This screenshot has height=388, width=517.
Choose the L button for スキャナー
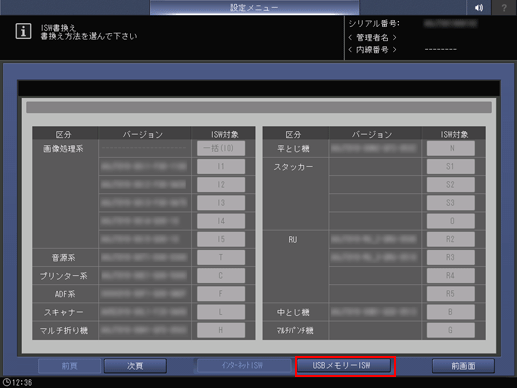click(x=221, y=312)
